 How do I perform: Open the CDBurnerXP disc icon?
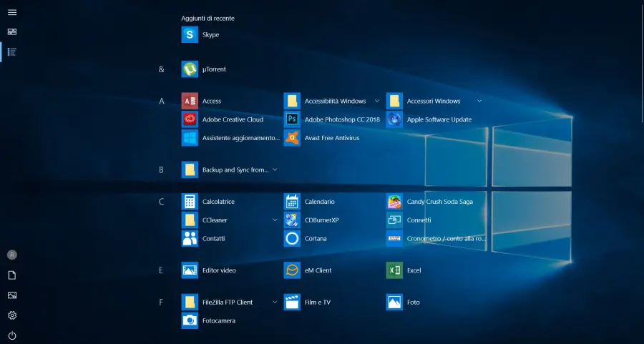pos(292,220)
